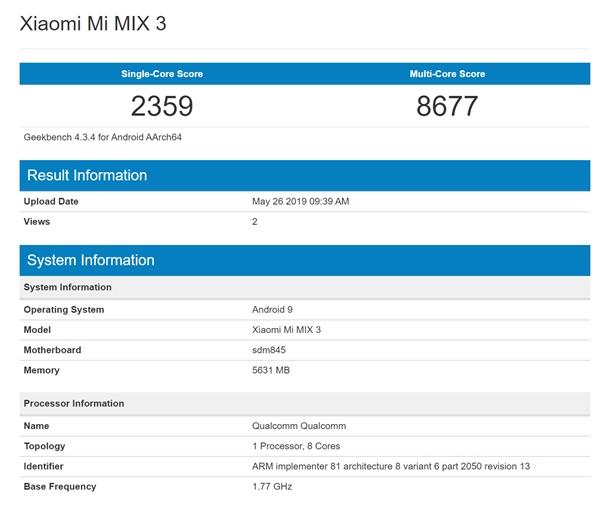
Task: Click the 1 Processor, 8 Cores value
Action: coord(296,446)
